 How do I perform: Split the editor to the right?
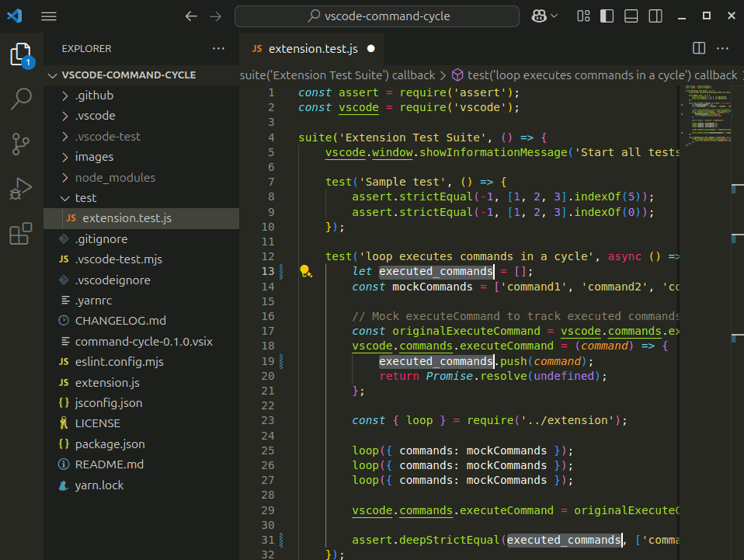click(699, 48)
